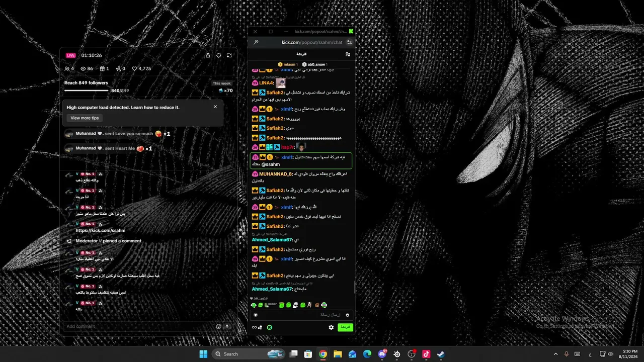Click the Kick logo in popout title bar
The image size is (644, 362).
pos(351,31)
